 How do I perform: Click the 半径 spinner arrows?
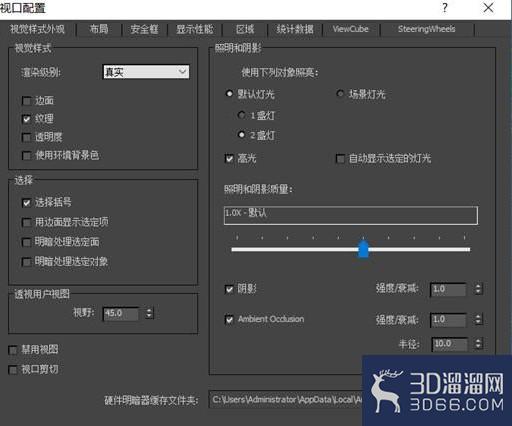coord(478,344)
